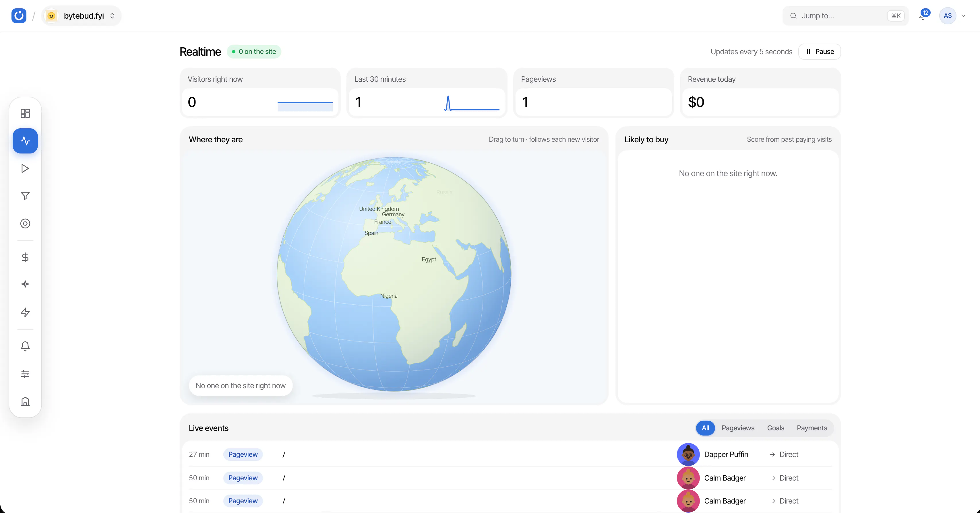The width and height of the screenshot is (980, 513).
Task: Select the All live events tab
Action: pos(705,428)
